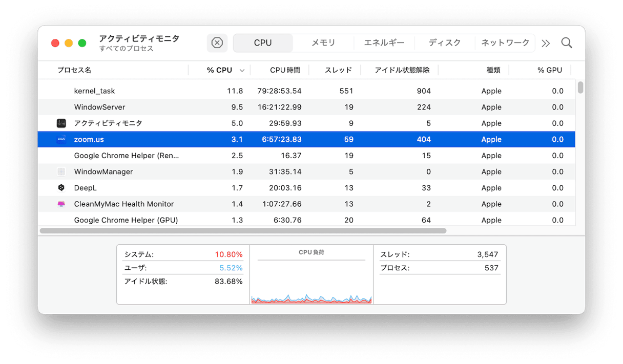Click アイドル状態 value 83.68%
The width and height of the screenshot is (623, 364).
pos(229,281)
